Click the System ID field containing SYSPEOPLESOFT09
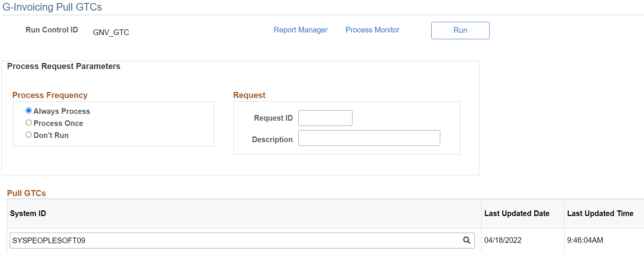Image resolution: width=644 pixels, height=253 pixels. coord(242,241)
